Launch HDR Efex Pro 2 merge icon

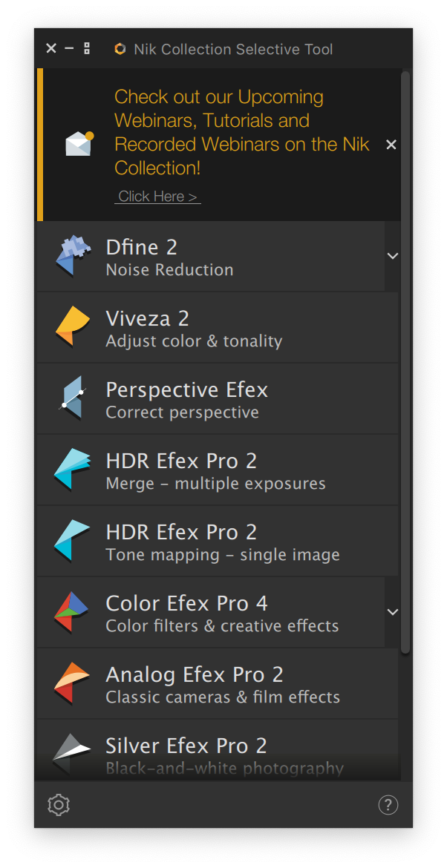[71, 469]
